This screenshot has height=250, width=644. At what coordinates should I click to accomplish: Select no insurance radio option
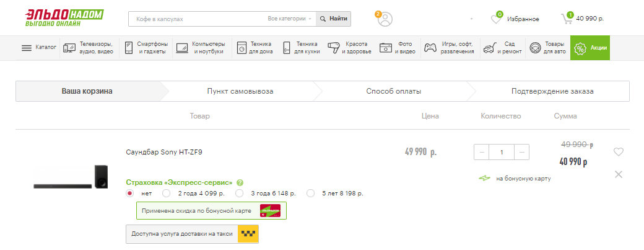(x=129, y=193)
